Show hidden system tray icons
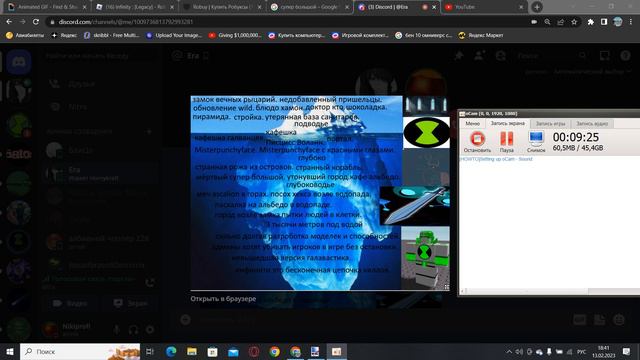The height and width of the screenshot is (360, 640). [x=509, y=352]
